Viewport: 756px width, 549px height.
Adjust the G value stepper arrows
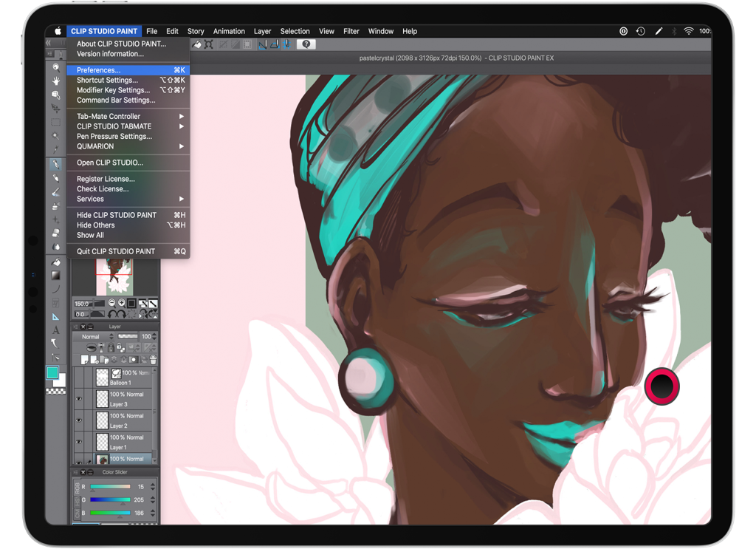pyautogui.click(x=153, y=499)
